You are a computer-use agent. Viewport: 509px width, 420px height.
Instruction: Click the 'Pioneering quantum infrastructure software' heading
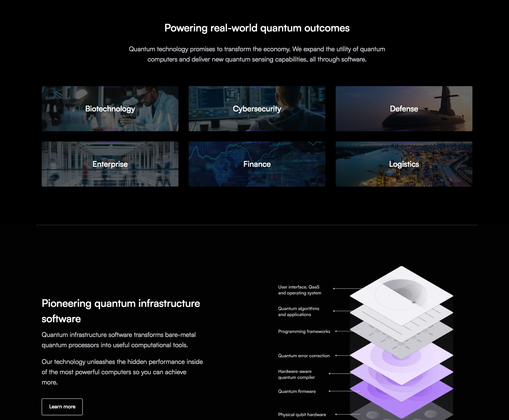pos(121,311)
